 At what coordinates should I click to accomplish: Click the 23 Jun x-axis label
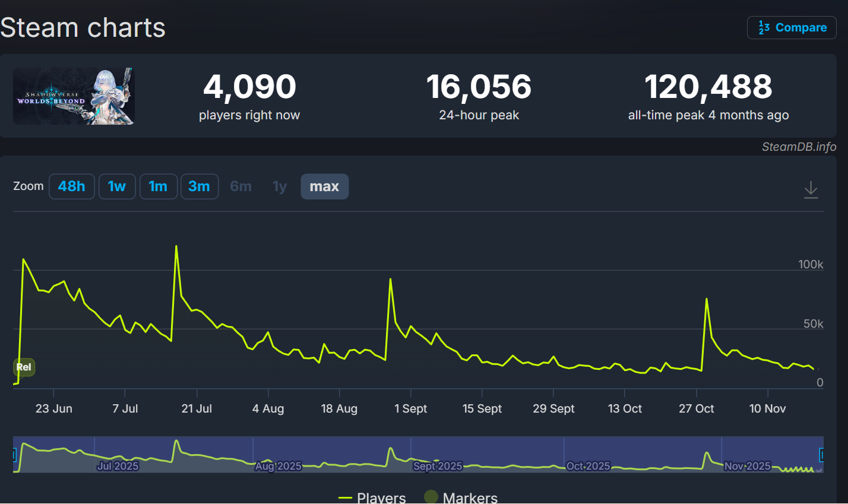54,408
